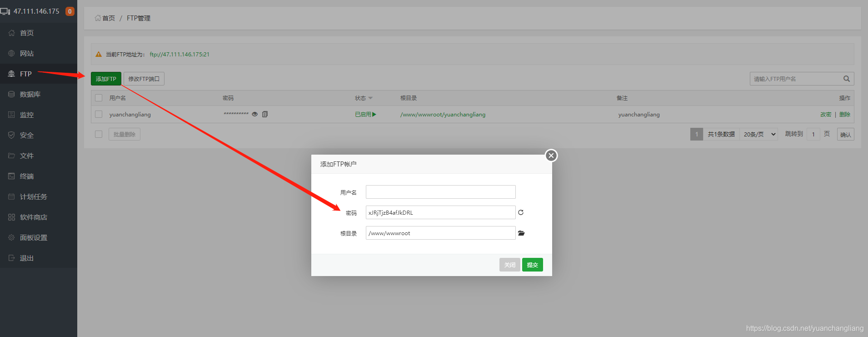Click the logout icon beside 退出
This screenshot has height=337, width=868.
(x=11, y=258)
